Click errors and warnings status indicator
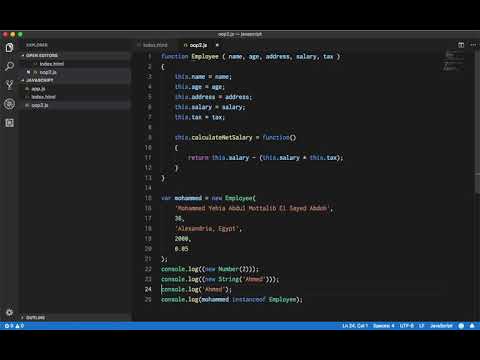The width and height of the screenshot is (480, 360). 14,326
